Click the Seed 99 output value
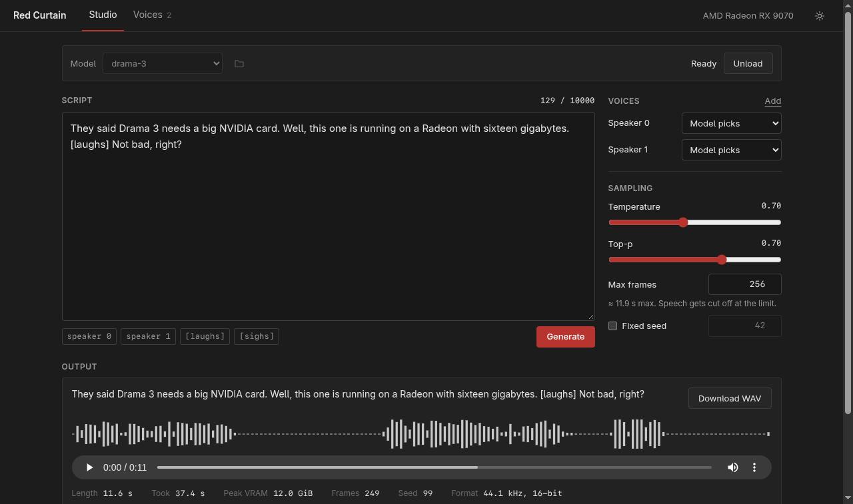853x504 pixels. click(x=428, y=493)
